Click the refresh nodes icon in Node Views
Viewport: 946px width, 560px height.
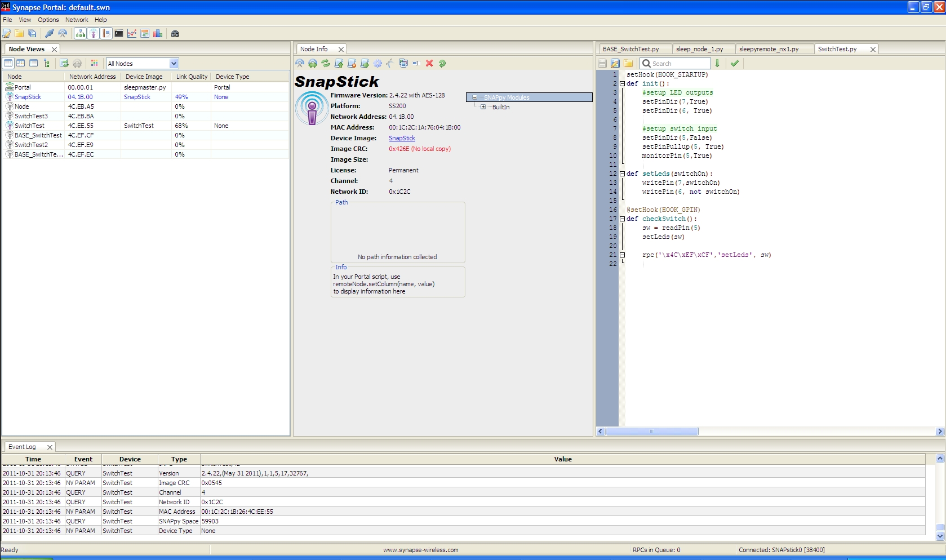pyautogui.click(x=64, y=64)
